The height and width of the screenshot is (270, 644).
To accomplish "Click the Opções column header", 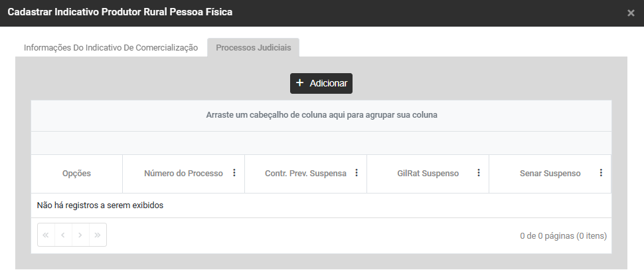I will pos(76,174).
